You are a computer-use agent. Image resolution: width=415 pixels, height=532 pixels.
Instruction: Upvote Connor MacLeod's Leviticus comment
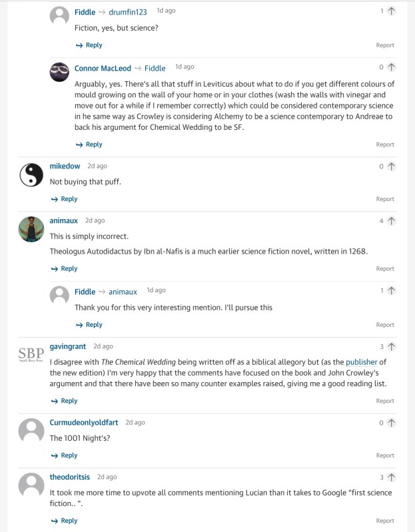click(391, 67)
